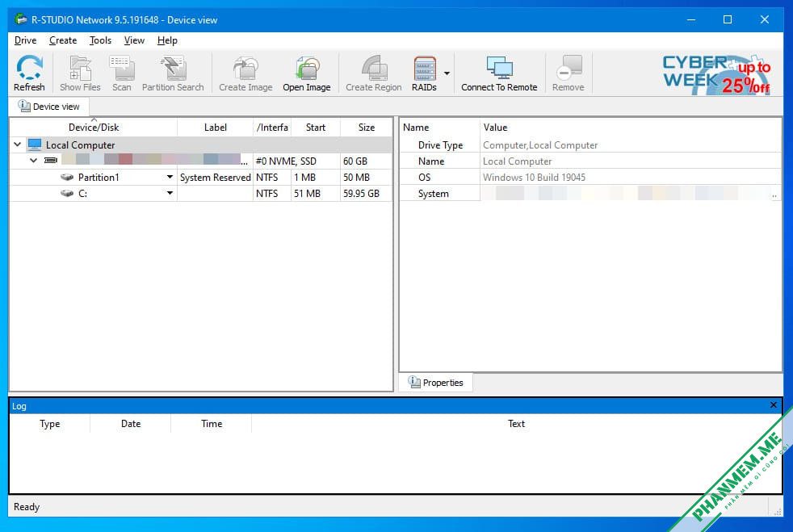
Task: Click the Start column header
Action: (x=316, y=128)
